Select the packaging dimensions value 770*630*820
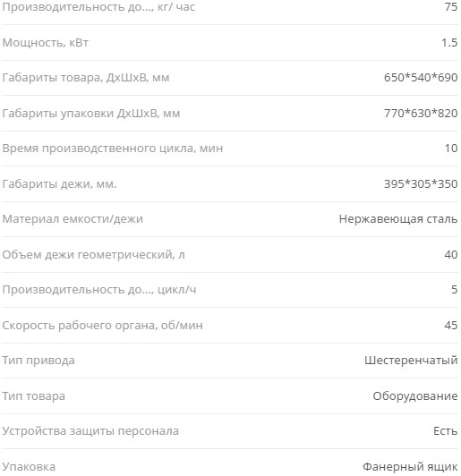Screen dimensions: 461x476 pyautogui.click(x=421, y=114)
